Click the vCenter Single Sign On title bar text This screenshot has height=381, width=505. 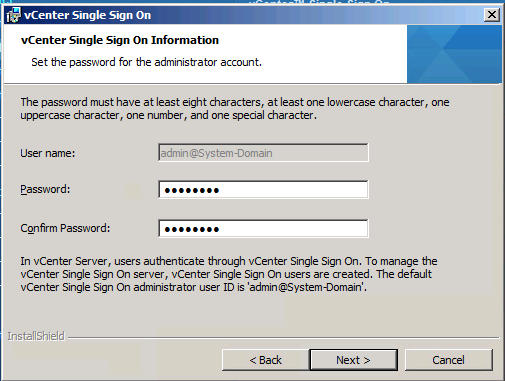click(87, 15)
